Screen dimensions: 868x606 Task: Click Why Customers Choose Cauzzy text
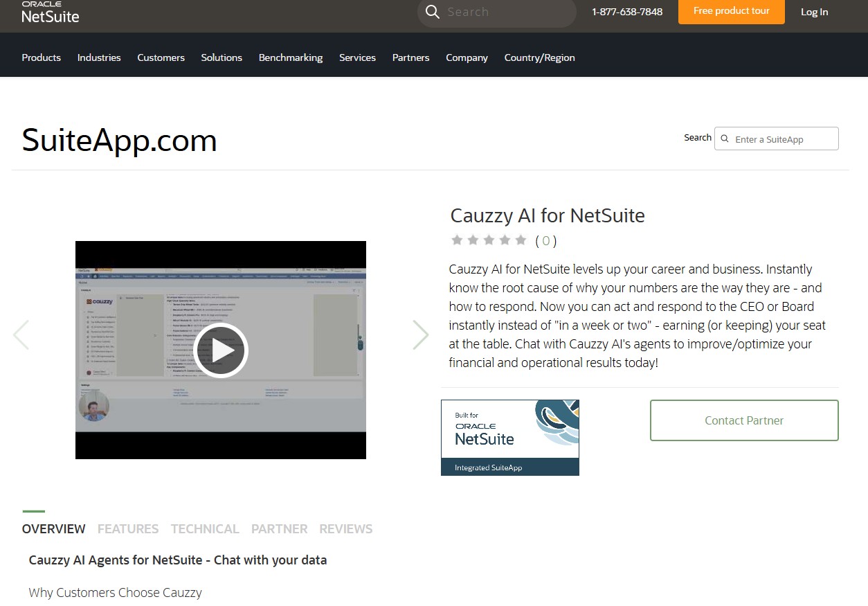[115, 593]
